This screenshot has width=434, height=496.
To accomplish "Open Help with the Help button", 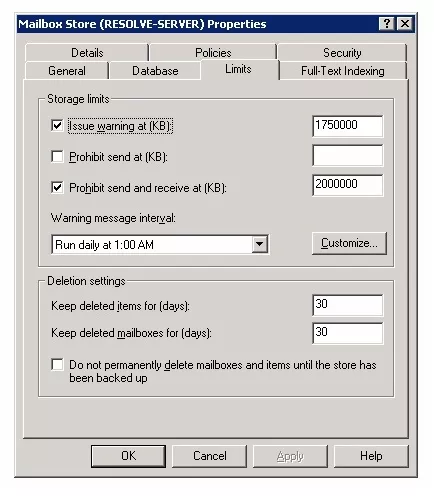I will coord(371,456).
